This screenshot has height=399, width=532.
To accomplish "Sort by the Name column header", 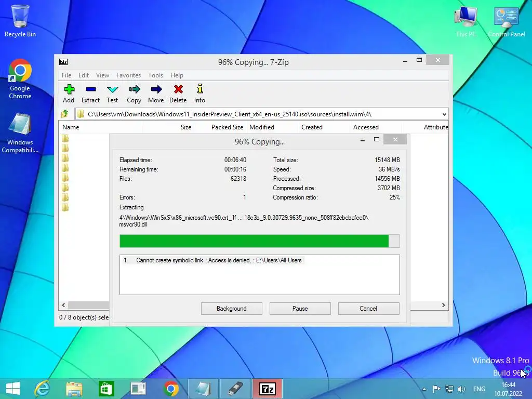I will click(x=101, y=127).
